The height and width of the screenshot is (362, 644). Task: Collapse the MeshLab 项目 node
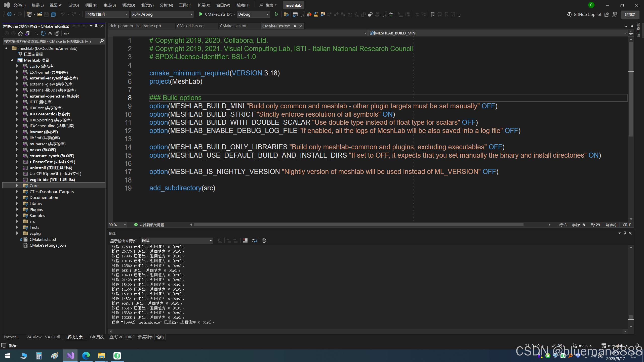click(12, 60)
